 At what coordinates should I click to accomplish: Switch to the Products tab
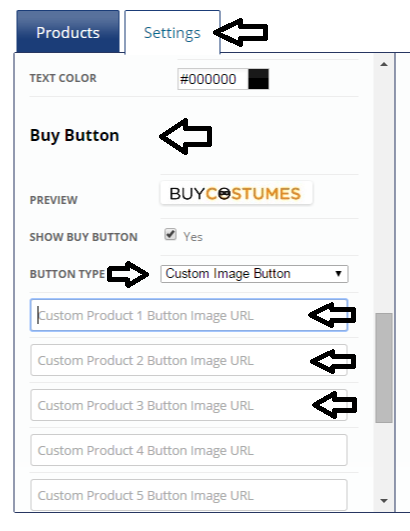pos(68,31)
